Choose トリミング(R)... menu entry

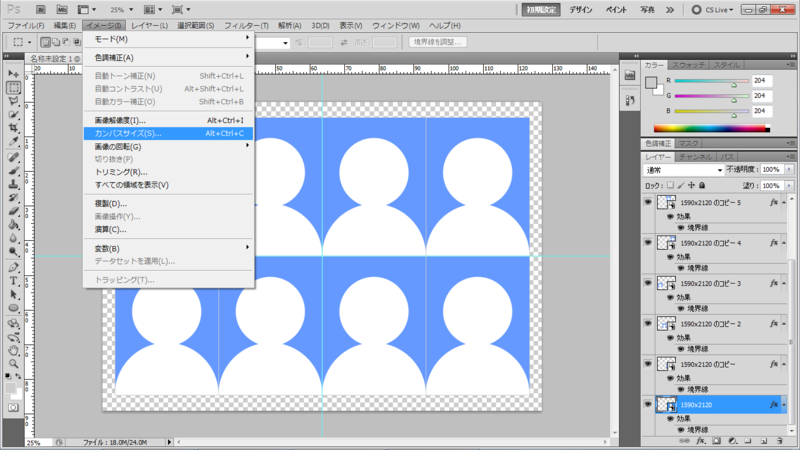point(168,172)
